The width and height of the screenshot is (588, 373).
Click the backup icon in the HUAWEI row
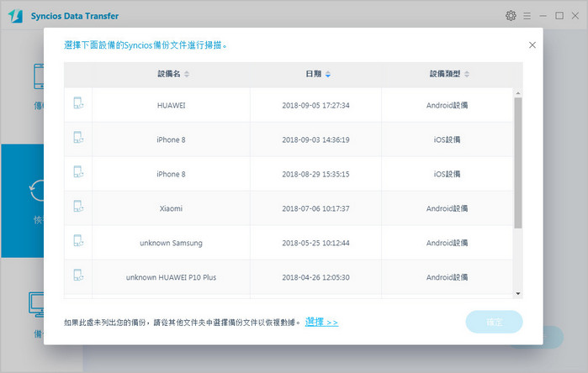click(x=78, y=103)
